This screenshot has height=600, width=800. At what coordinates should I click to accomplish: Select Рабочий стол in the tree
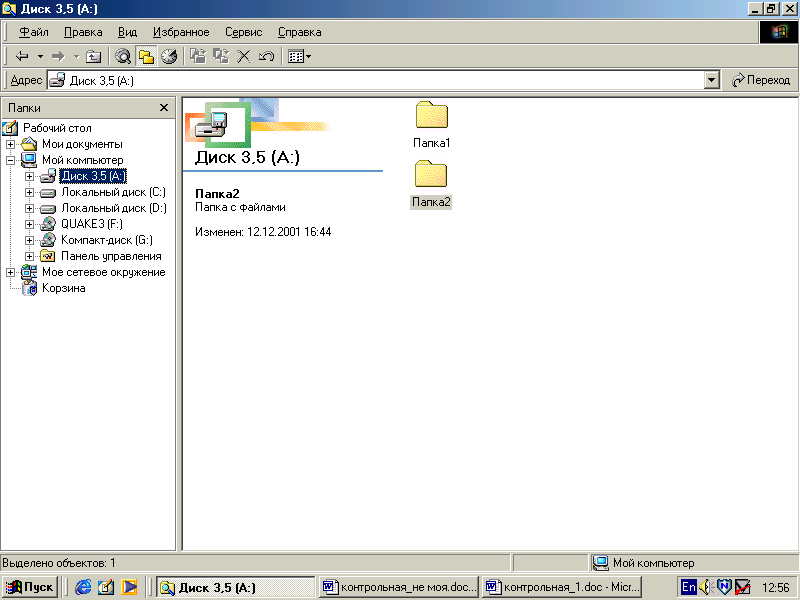[x=57, y=128]
